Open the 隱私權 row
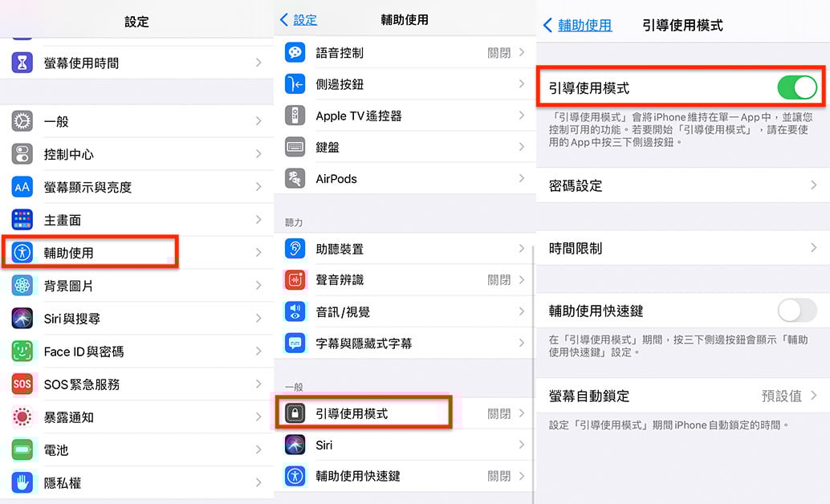This screenshot has width=830, height=504. pyautogui.click(x=136, y=483)
